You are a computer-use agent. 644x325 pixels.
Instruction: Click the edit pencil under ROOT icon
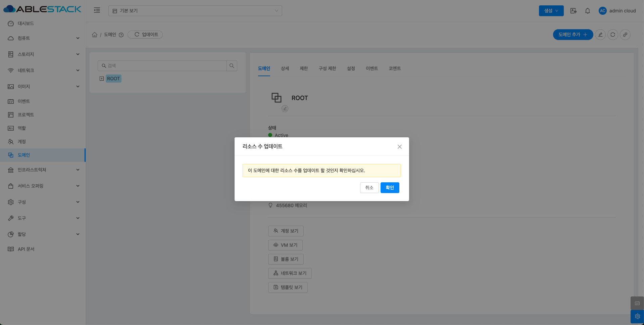(285, 108)
